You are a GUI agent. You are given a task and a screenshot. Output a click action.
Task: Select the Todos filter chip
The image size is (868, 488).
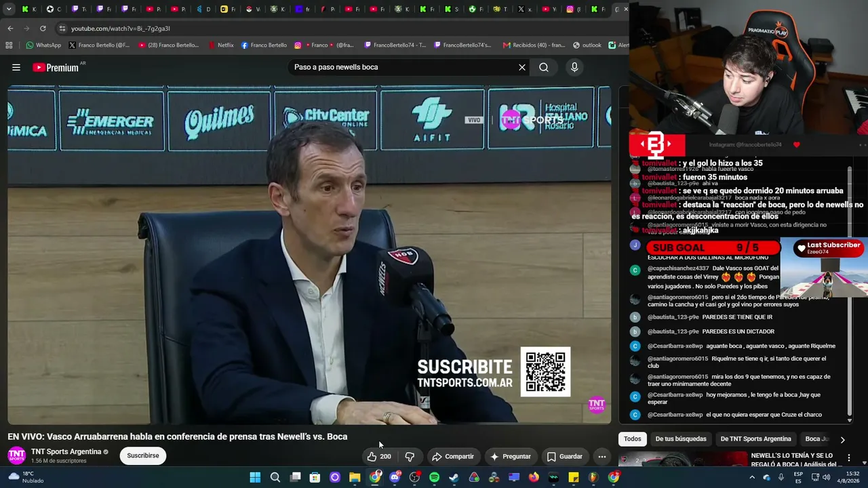(x=633, y=439)
